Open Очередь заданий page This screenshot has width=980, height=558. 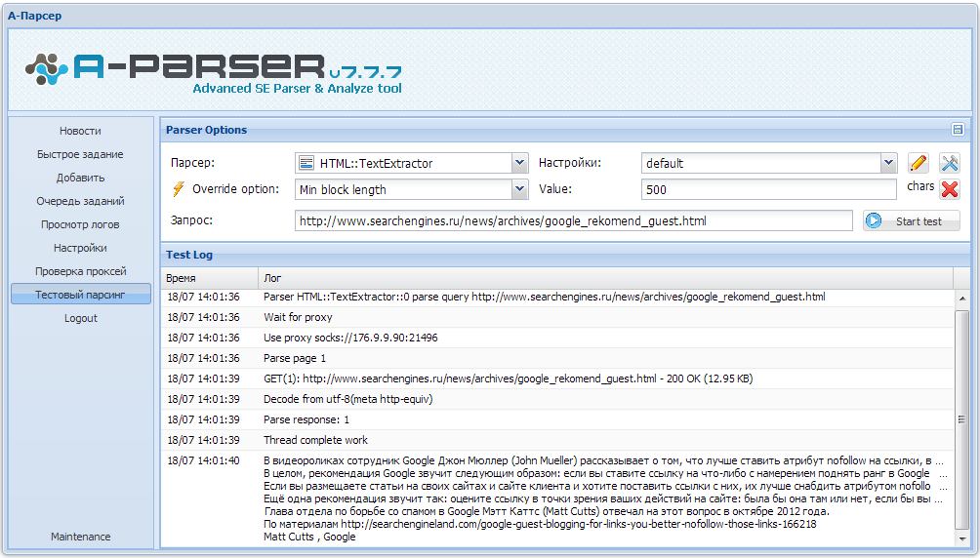[x=81, y=201]
